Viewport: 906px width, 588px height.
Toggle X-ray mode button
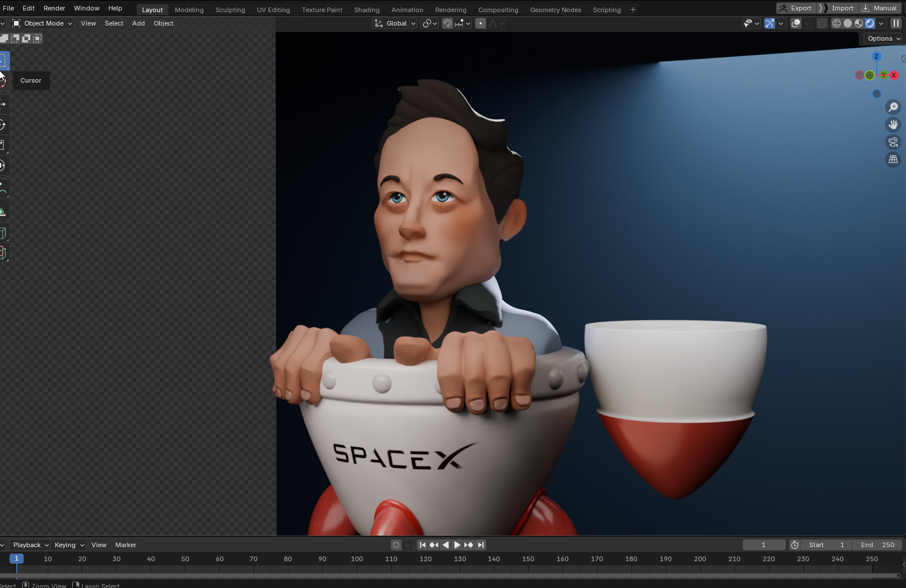pyautogui.click(x=822, y=23)
